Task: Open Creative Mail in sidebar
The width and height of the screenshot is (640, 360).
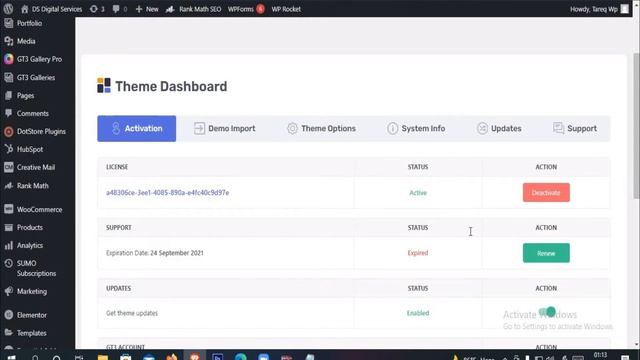Action: point(36,167)
